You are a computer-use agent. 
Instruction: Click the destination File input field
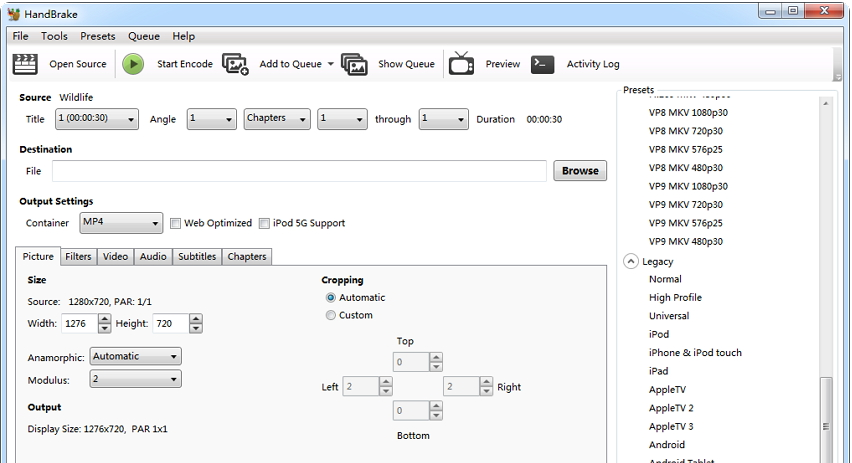299,171
